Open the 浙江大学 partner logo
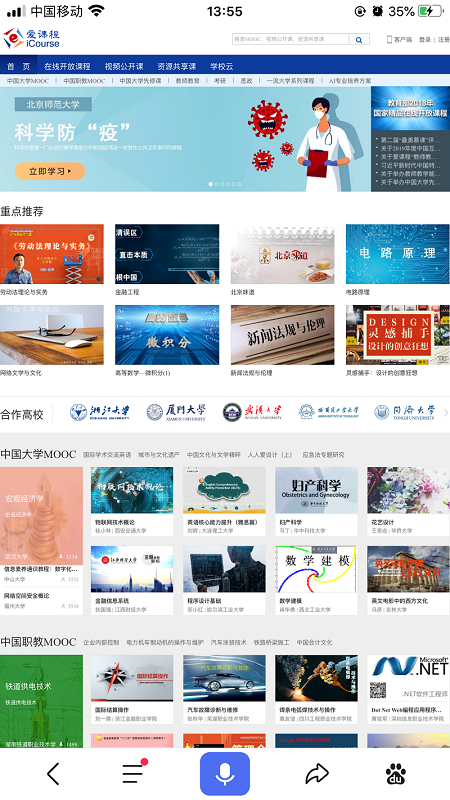Viewport: 450px width, 800px height. (100, 412)
